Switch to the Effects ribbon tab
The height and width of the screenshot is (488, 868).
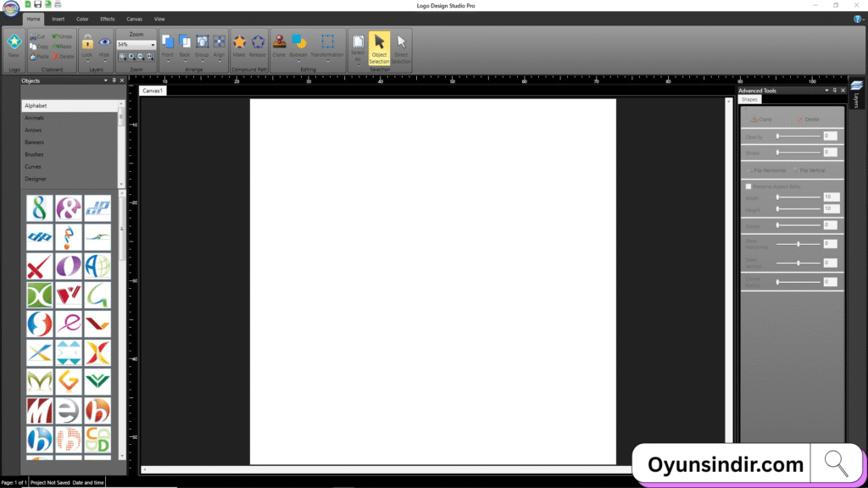108,18
